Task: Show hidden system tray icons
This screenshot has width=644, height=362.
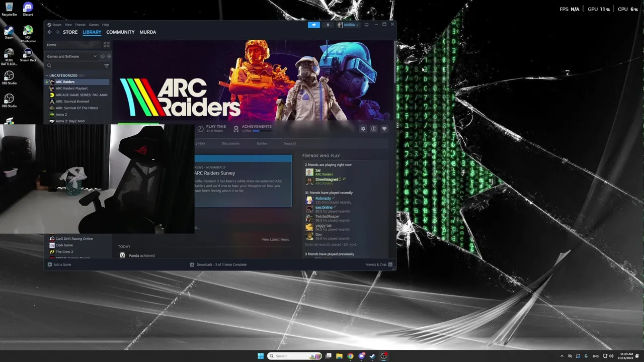Action: pos(562,356)
